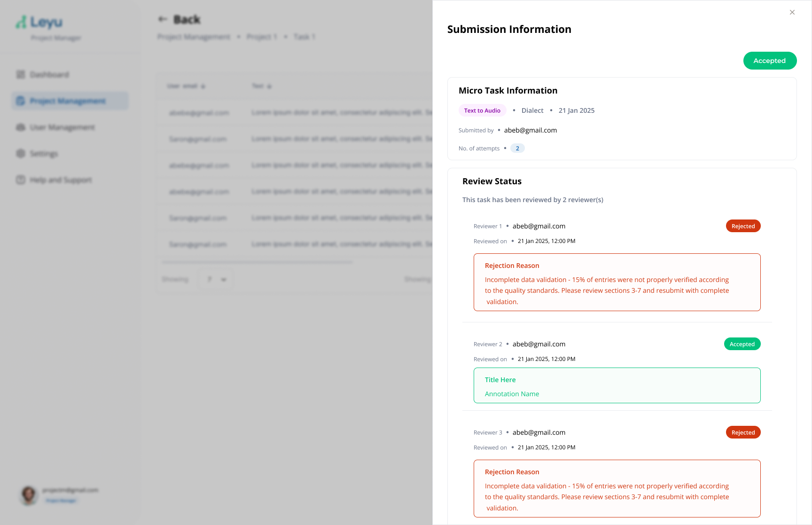Open Task 1 from the breadcrumb trail
This screenshot has height=525, width=812.
(x=304, y=37)
